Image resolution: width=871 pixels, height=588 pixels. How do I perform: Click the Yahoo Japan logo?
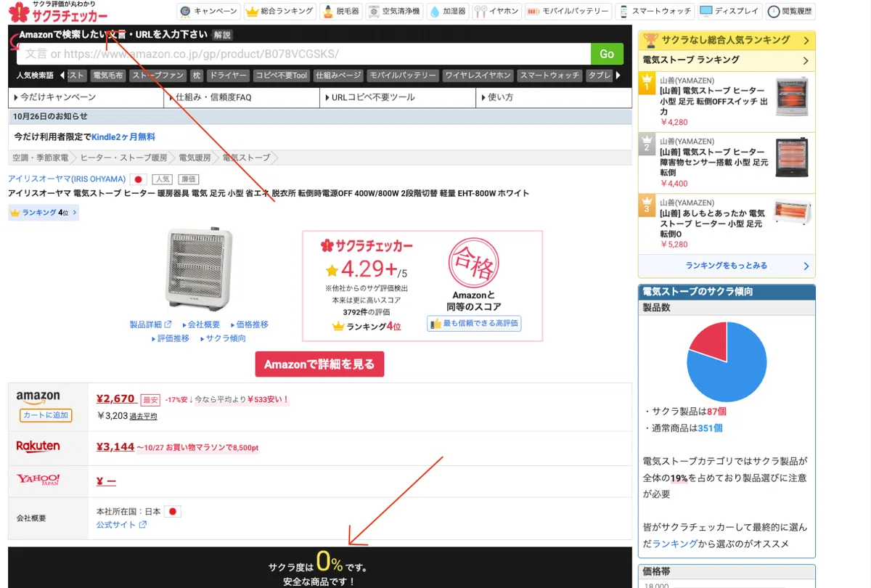click(x=38, y=480)
